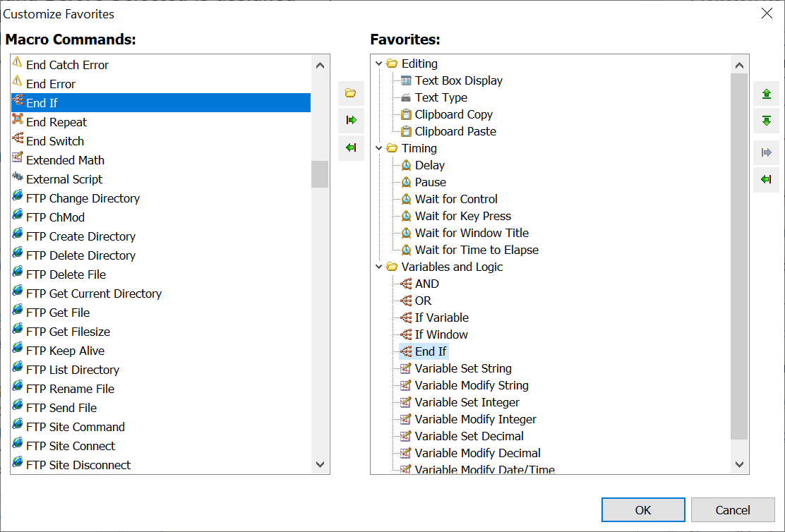This screenshot has height=532, width=785.
Task: Collapse the Editing folder in Favorites
Action: point(379,64)
